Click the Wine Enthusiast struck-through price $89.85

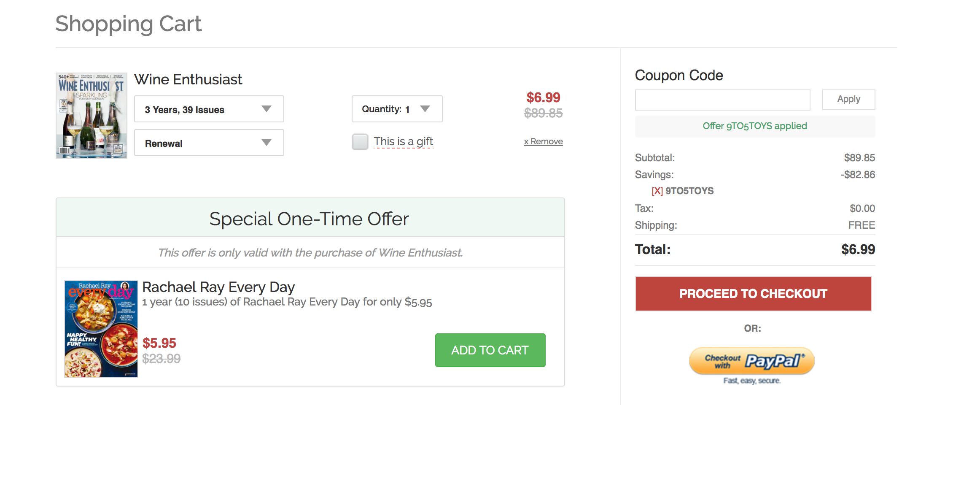click(x=543, y=113)
